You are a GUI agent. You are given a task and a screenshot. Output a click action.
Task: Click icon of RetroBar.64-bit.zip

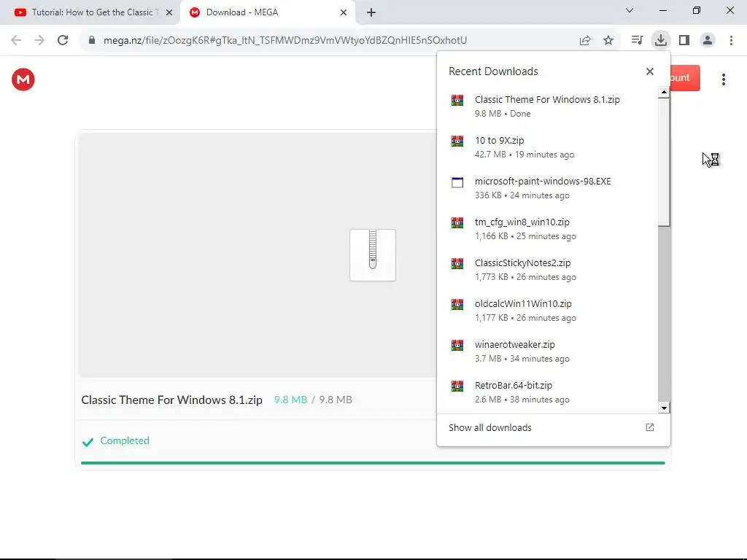457,386
